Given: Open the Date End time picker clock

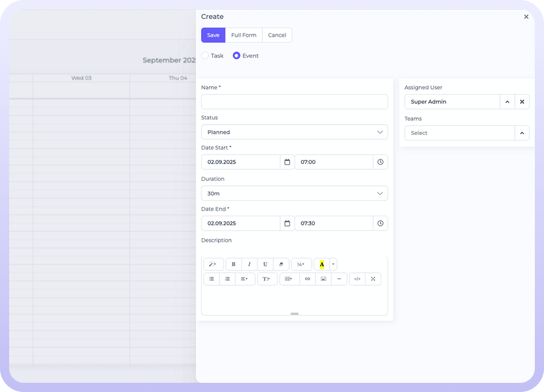Looking at the screenshot, I should click(380, 223).
